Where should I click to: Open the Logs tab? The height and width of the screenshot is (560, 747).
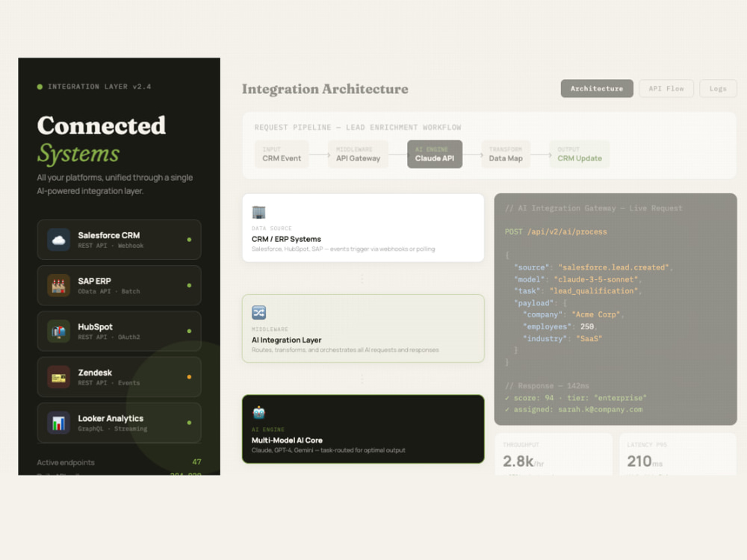tap(718, 89)
